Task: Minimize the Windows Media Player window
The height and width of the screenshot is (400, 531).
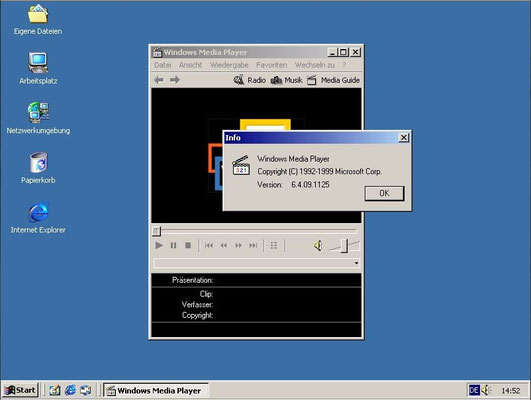Action: [332, 52]
